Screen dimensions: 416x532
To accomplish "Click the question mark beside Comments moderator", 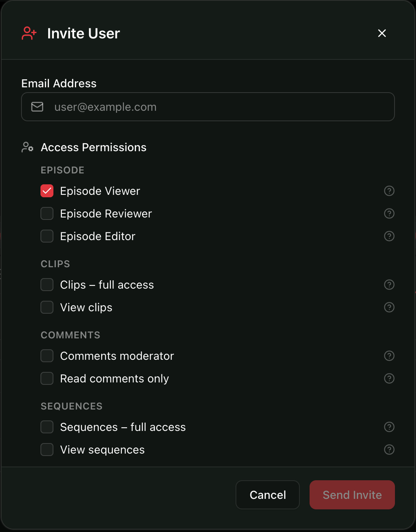I will pos(389,356).
